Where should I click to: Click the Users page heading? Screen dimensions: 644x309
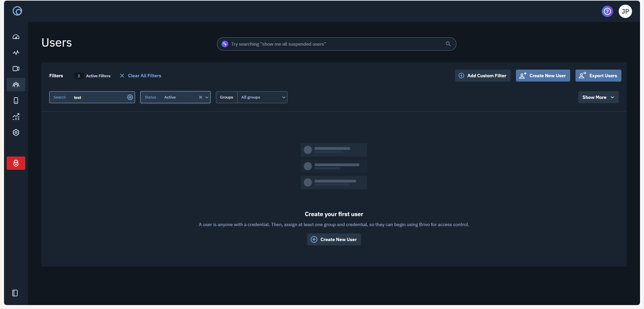coord(57,43)
